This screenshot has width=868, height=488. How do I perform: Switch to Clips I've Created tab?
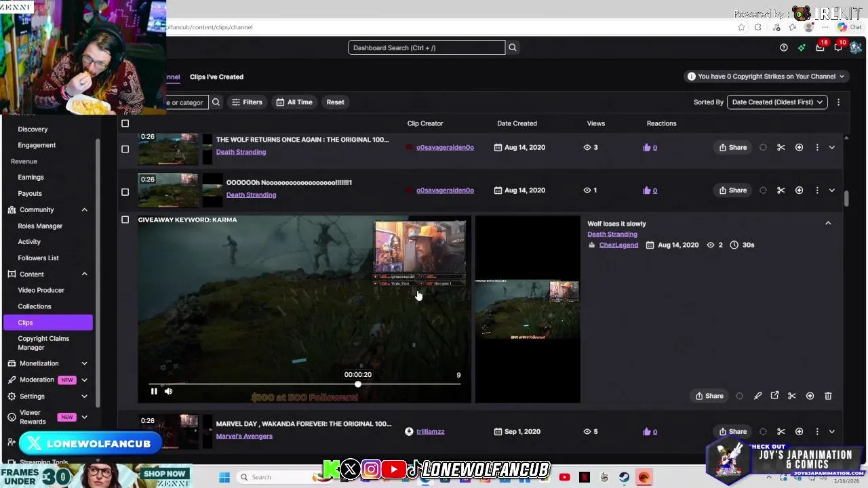click(216, 77)
